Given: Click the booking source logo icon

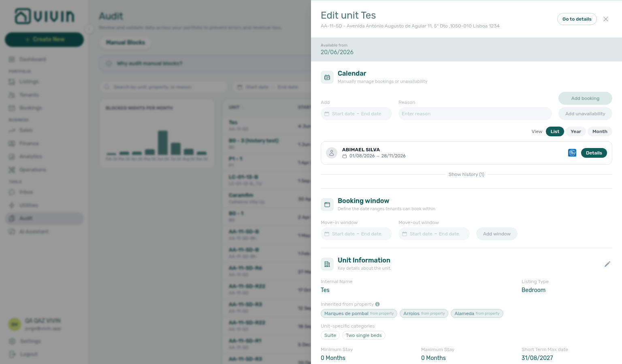Looking at the screenshot, I should tap(572, 153).
